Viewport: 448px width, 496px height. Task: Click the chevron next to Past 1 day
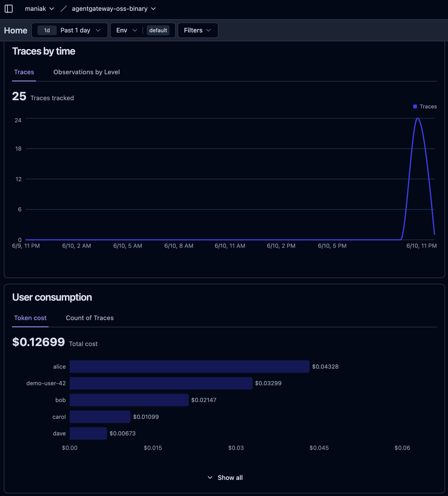coord(98,30)
